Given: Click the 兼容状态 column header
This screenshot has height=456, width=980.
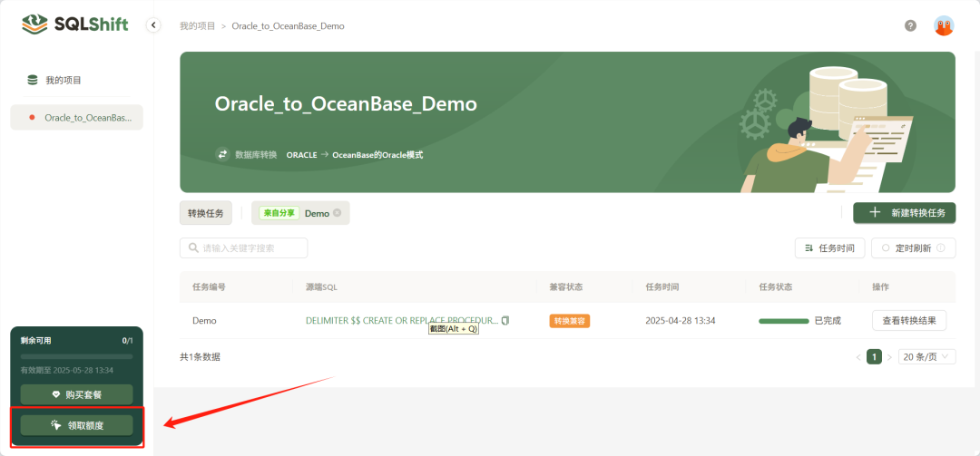Looking at the screenshot, I should pyautogui.click(x=566, y=287).
